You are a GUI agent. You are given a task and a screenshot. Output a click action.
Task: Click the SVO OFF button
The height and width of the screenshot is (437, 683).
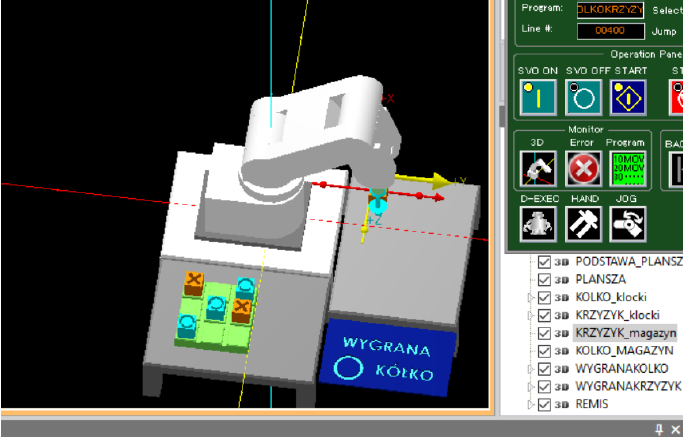pos(584,97)
